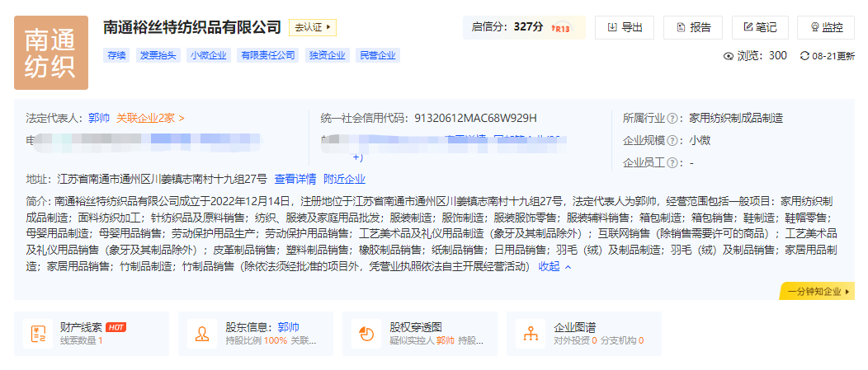Collapse the company intro with 收起
Image resolution: width=868 pixels, height=370 pixels.
point(554,266)
